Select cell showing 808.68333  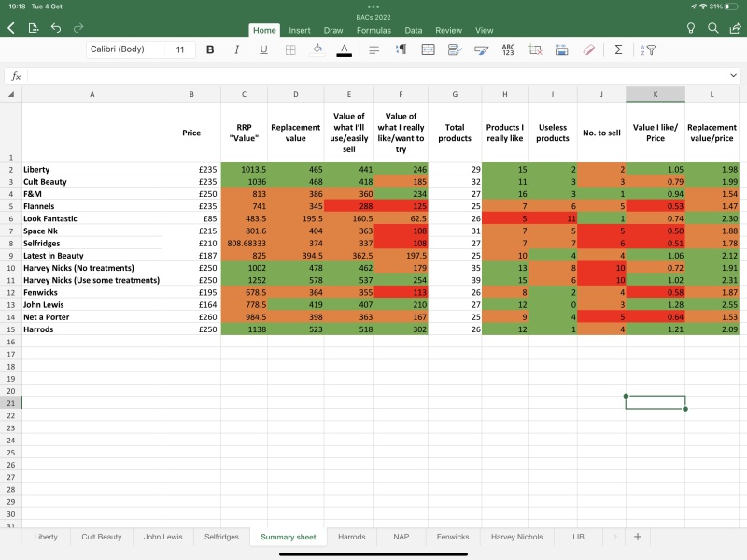pyautogui.click(x=245, y=244)
